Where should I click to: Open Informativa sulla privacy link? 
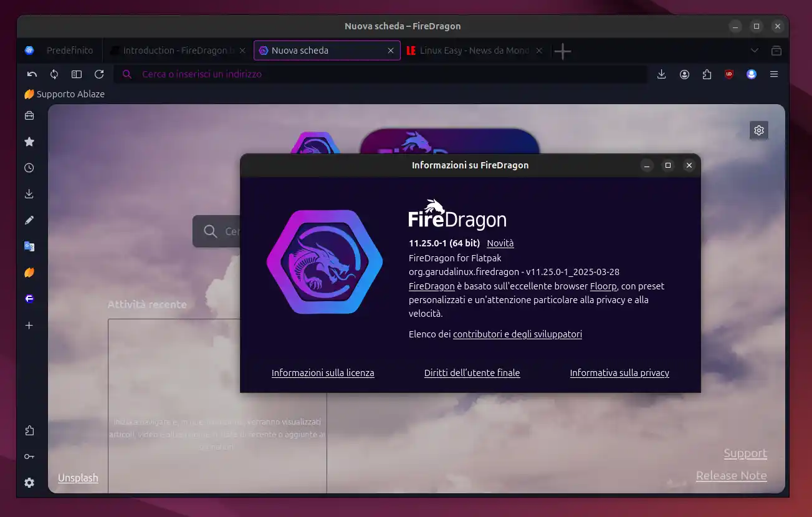coord(619,373)
